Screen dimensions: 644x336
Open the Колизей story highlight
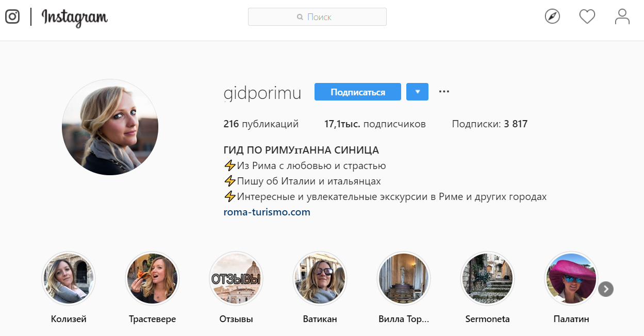click(69, 279)
